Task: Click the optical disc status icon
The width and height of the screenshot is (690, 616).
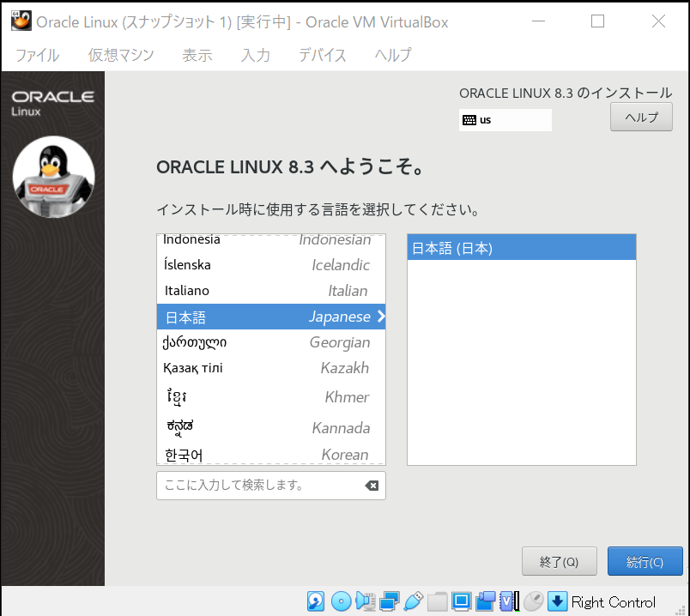Action: (x=341, y=601)
